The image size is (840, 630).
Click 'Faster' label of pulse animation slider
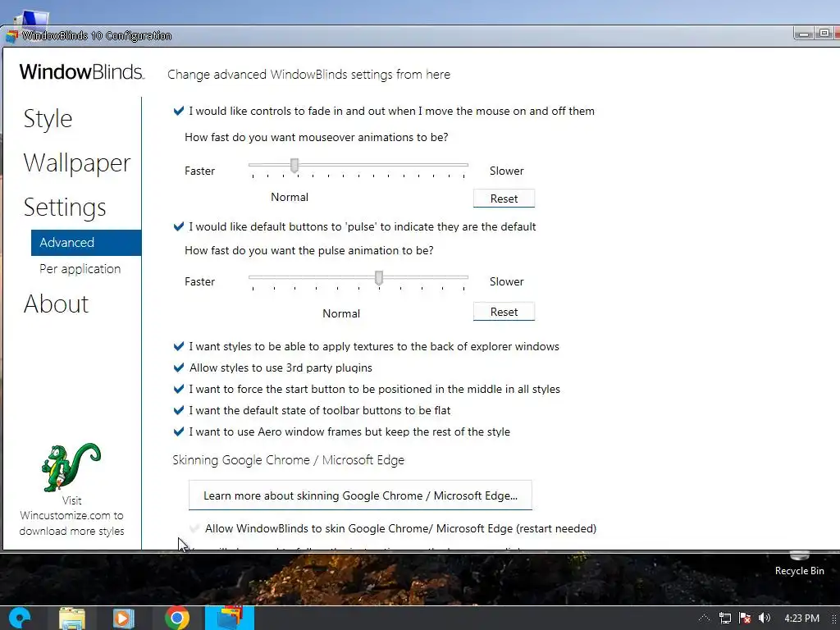pyautogui.click(x=199, y=282)
